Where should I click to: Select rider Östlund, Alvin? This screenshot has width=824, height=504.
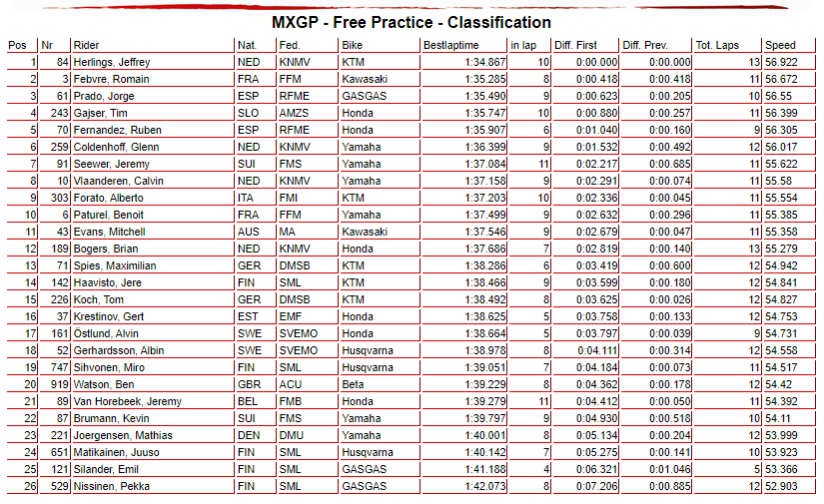point(105,333)
